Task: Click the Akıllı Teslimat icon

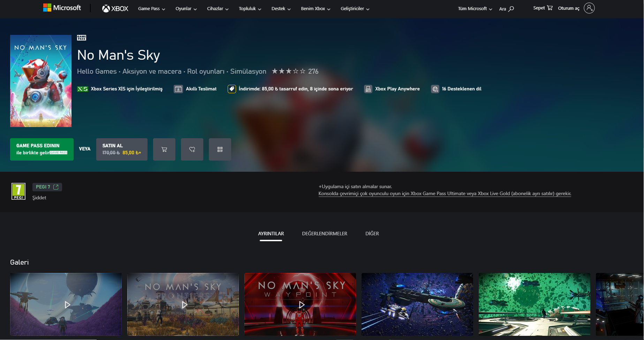Action: pyautogui.click(x=178, y=89)
